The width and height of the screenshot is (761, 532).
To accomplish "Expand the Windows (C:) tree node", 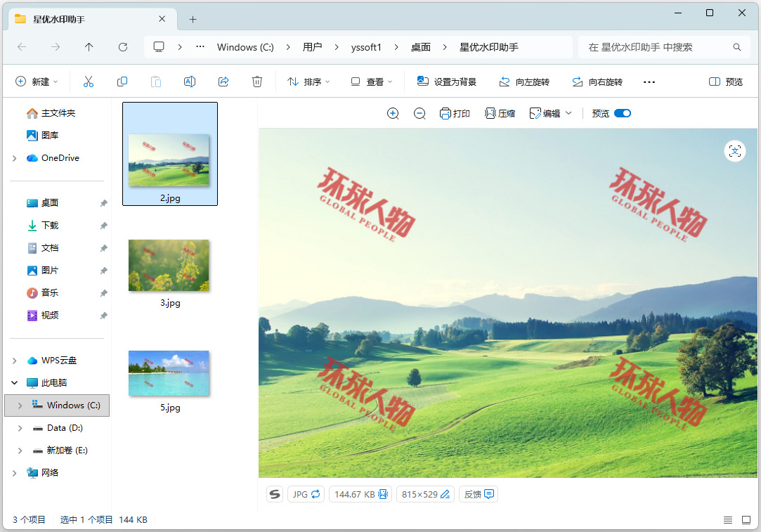I will point(20,406).
